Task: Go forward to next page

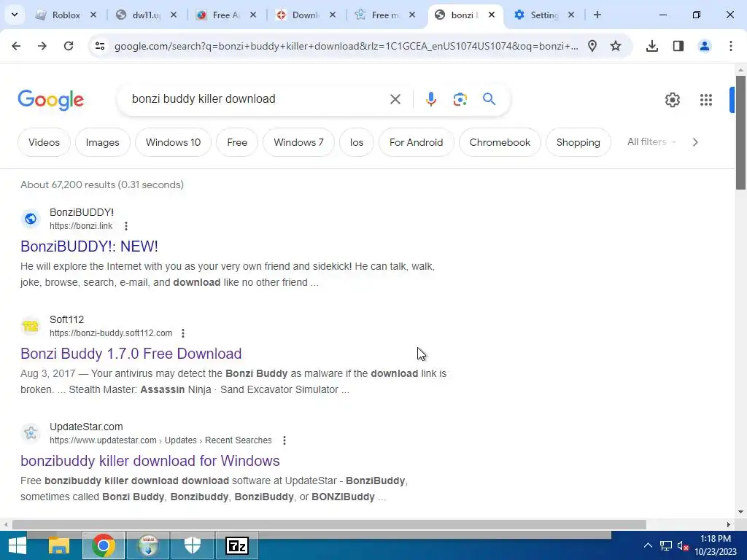Action: click(42, 46)
